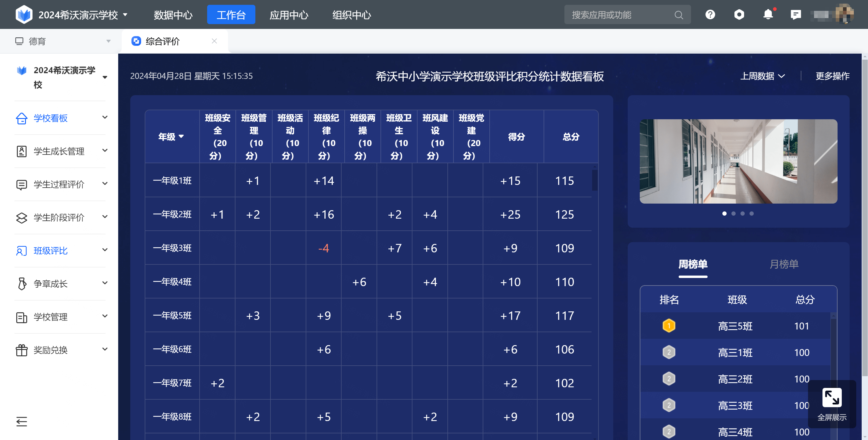Click the sidebar school logo beside 2024希沃演示学校
Viewport: 868px width, 440px height.
[22, 70]
